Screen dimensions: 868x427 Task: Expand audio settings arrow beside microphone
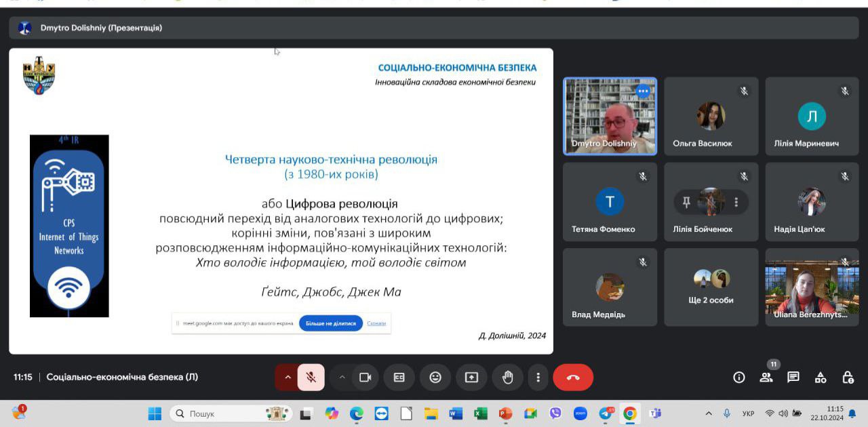tap(287, 378)
